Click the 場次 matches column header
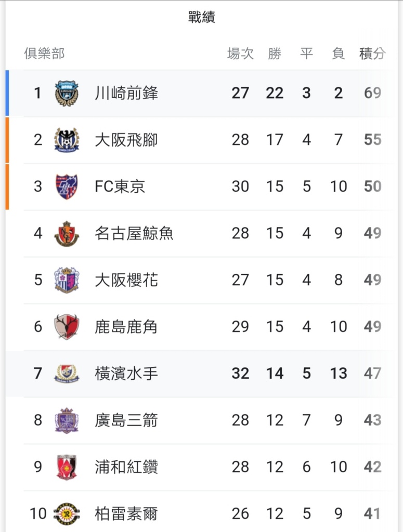 point(240,54)
